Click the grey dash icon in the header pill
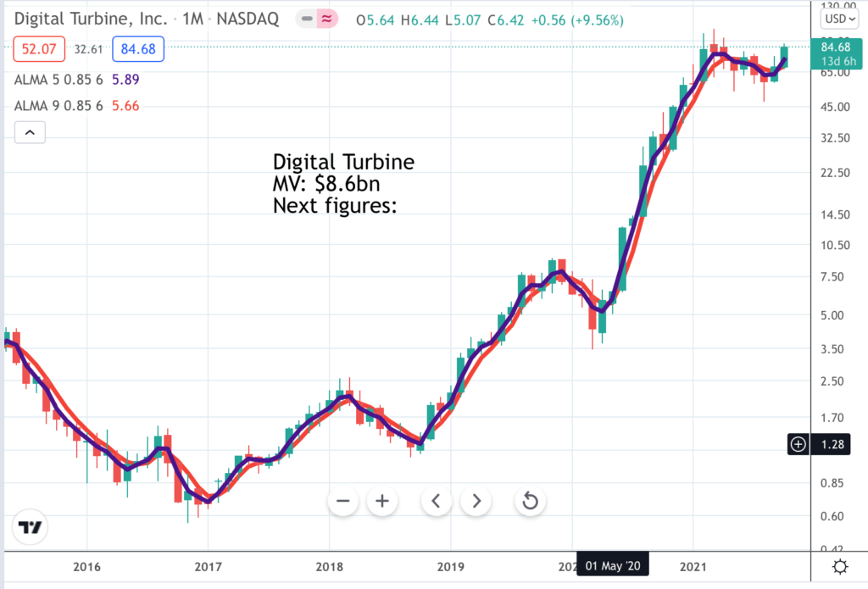This screenshot has width=868, height=589. click(x=307, y=19)
